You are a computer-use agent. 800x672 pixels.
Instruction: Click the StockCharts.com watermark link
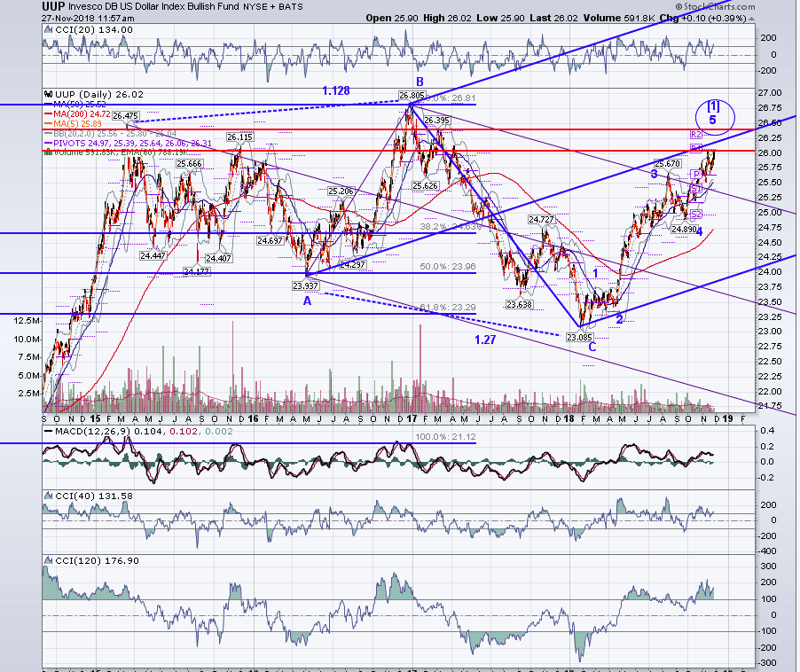pyautogui.click(x=715, y=6)
